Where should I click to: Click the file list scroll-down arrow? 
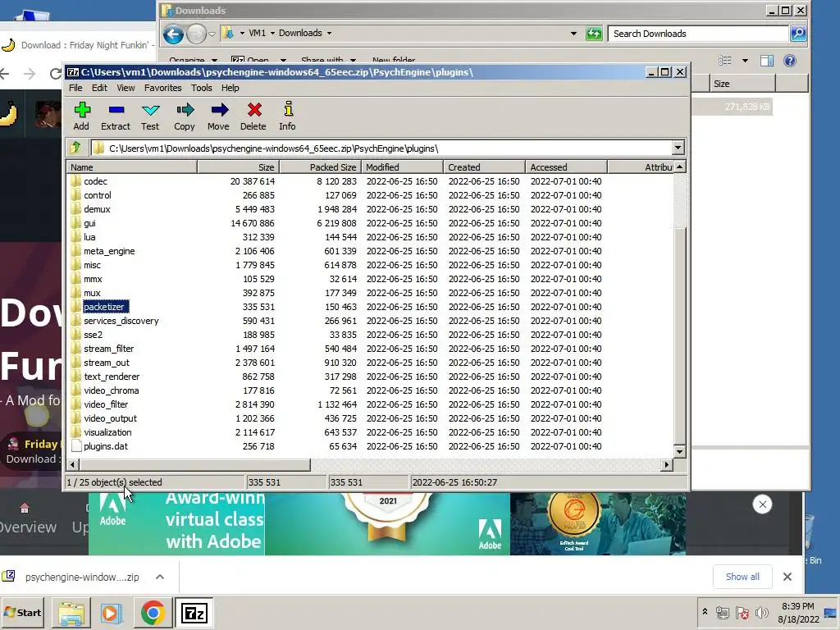click(x=679, y=452)
